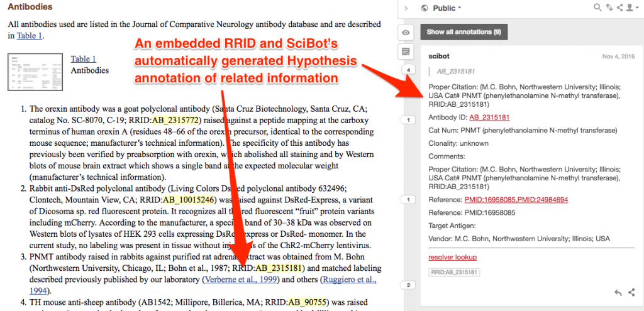This screenshot has height=311, width=644.
Task: Reply to the scibot annotation
Action: [x=618, y=292]
